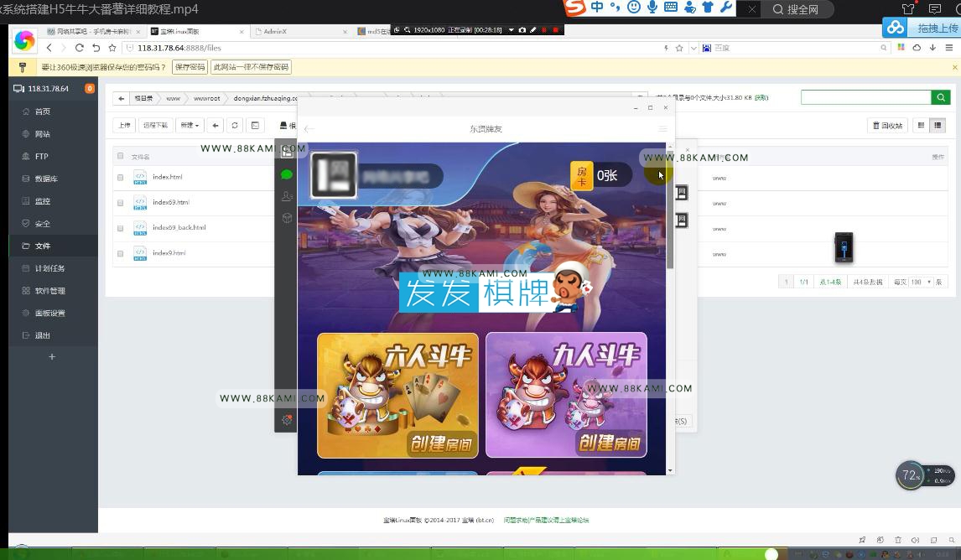This screenshot has width=961, height=560.
Task: Switch to grid view icon
Action: pyautogui.click(x=921, y=126)
